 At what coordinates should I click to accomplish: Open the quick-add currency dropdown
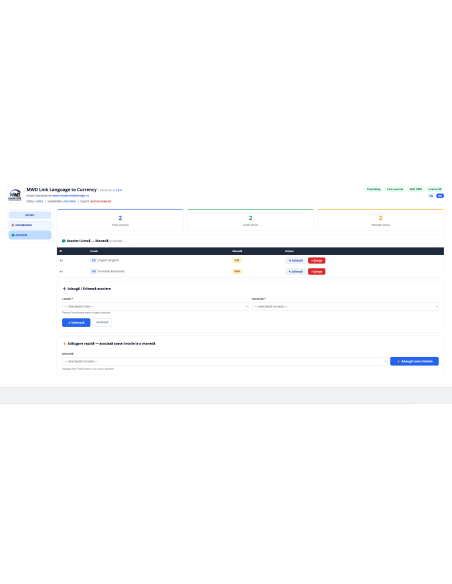coord(225,361)
